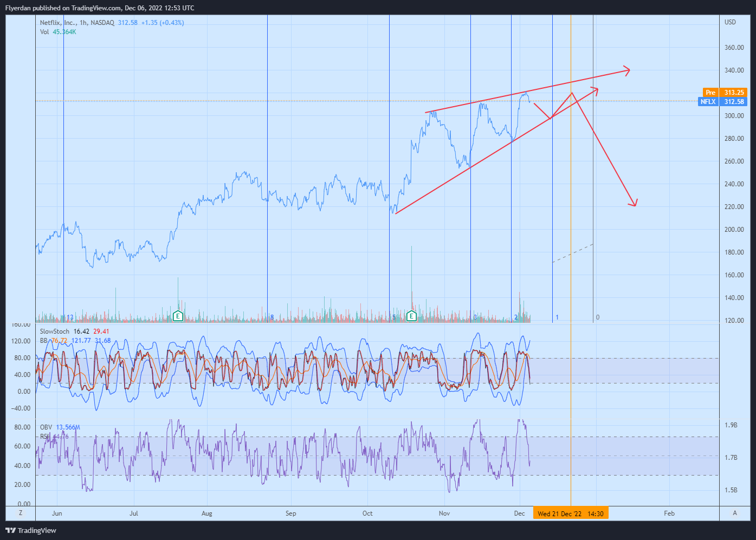Click the Aug month label on time axis
756x540 pixels.
(206, 513)
